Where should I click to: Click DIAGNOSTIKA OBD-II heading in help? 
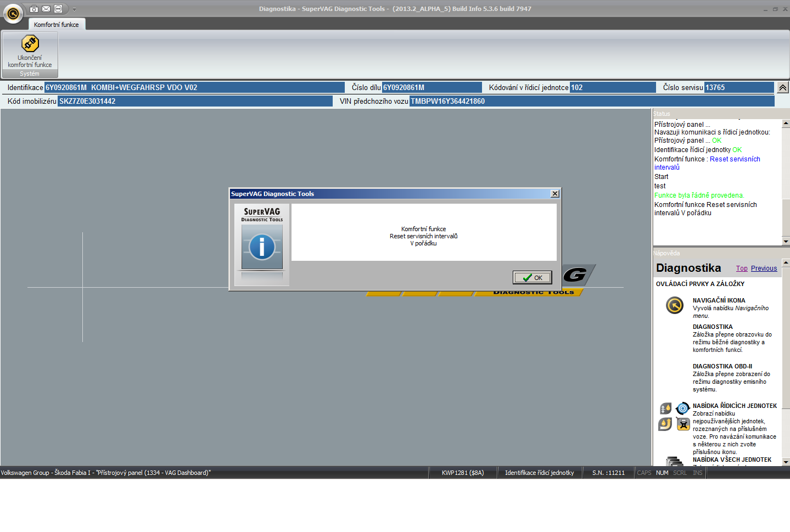pyautogui.click(x=722, y=366)
